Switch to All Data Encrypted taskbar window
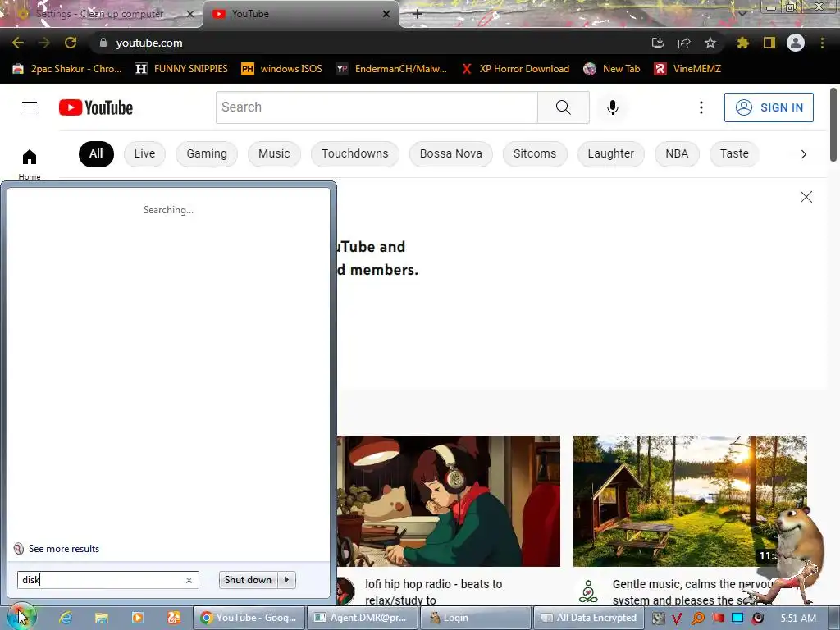This screenshot has width=840, height=630. click(589, 618)
